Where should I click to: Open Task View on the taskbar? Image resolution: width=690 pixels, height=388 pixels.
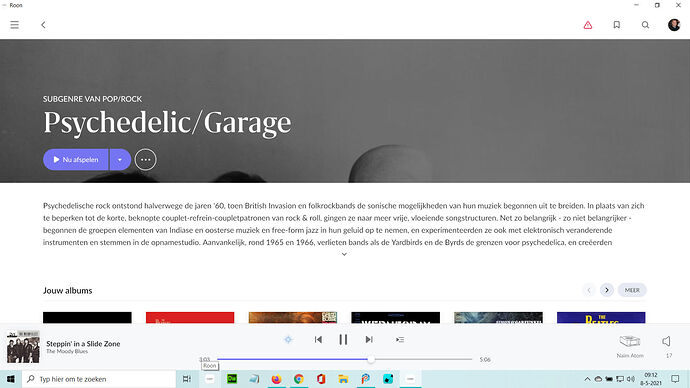point(187,379)
